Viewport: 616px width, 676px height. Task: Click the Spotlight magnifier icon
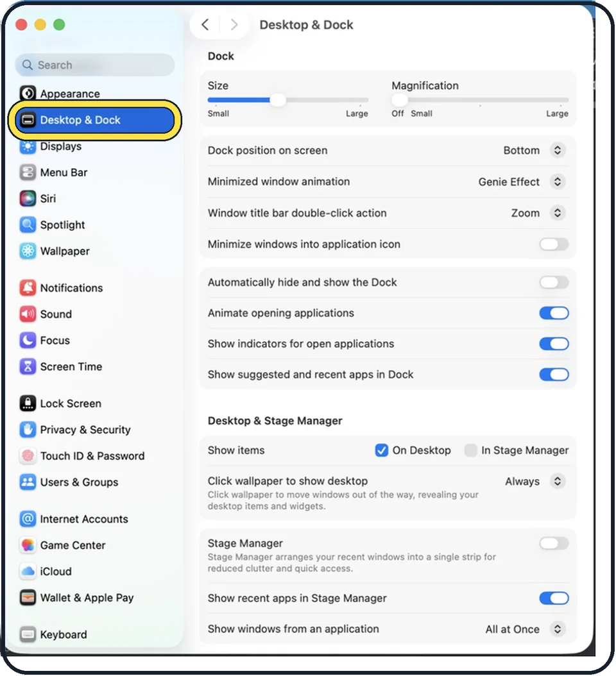click(28, 224)
